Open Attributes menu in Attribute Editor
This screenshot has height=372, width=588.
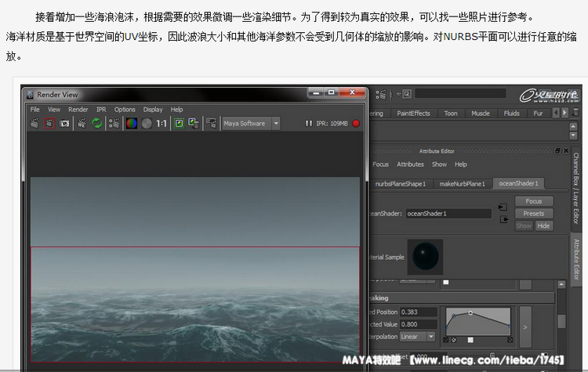(410, 164)
